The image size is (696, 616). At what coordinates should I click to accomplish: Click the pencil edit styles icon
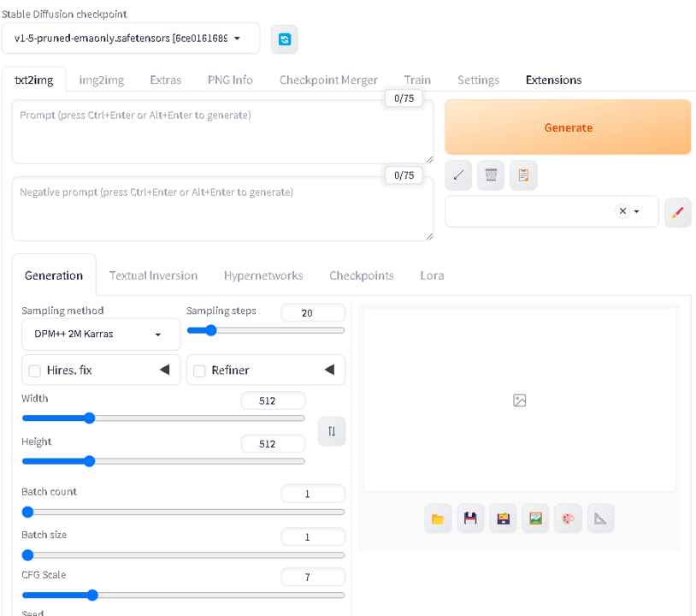677,212
